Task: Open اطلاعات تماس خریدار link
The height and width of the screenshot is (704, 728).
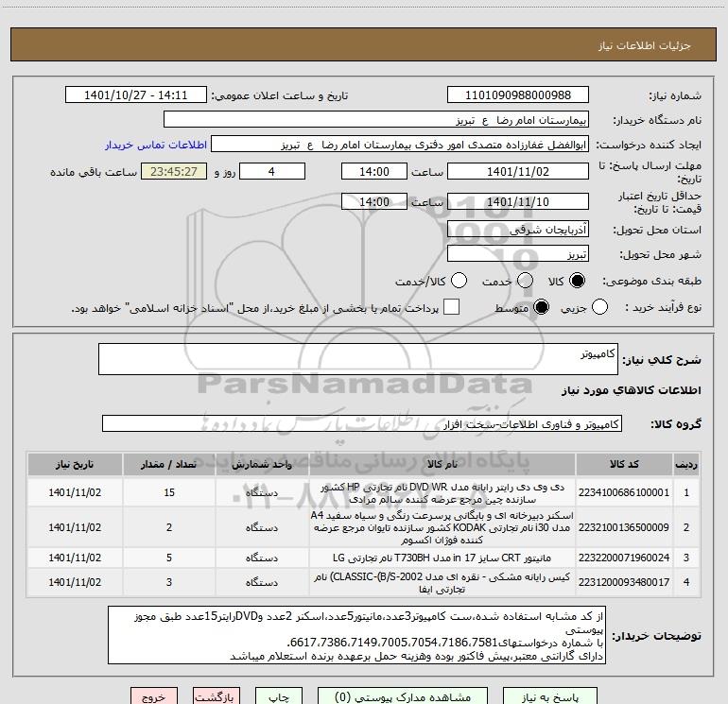Action: click(156, 145)
